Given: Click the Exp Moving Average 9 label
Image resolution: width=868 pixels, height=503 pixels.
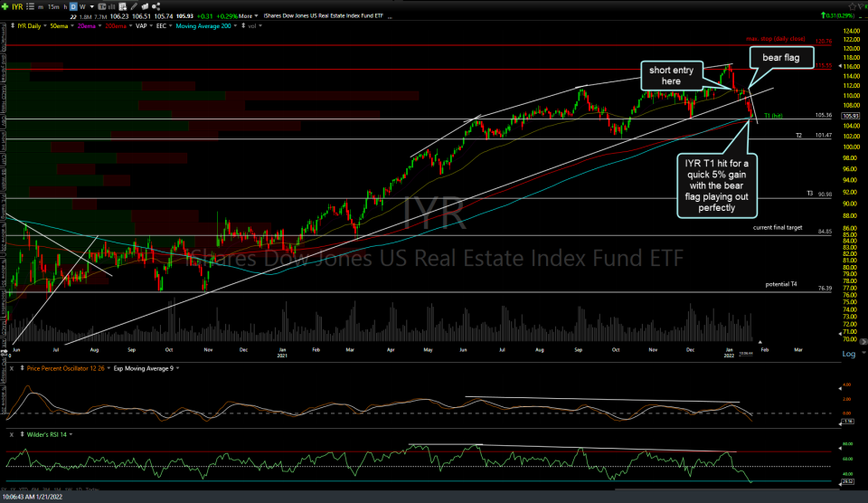Looking at the screenshot, I should click(144, 368).
